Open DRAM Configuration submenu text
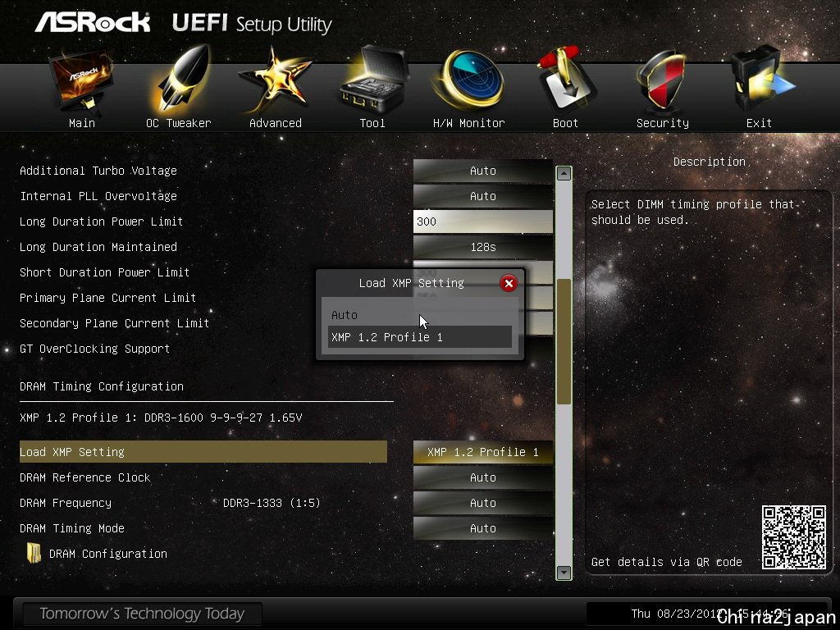Screen dimensions: 840x630 (108, 554)
